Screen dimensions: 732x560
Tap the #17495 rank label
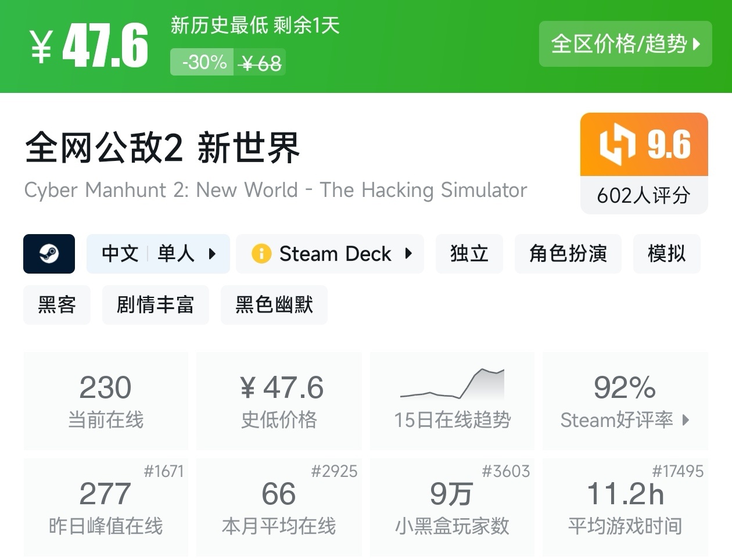tap(677, 471)
